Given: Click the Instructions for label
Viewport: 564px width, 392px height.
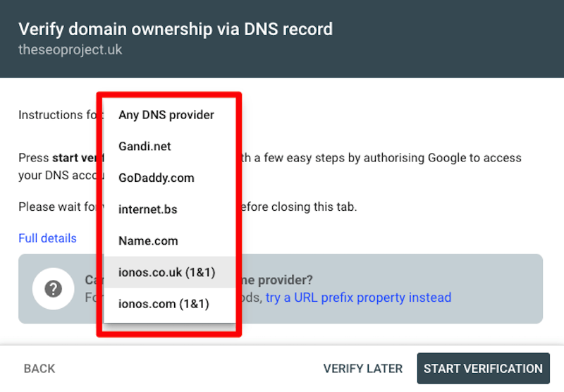Looking at the screenshot, I should click(58, 115).
